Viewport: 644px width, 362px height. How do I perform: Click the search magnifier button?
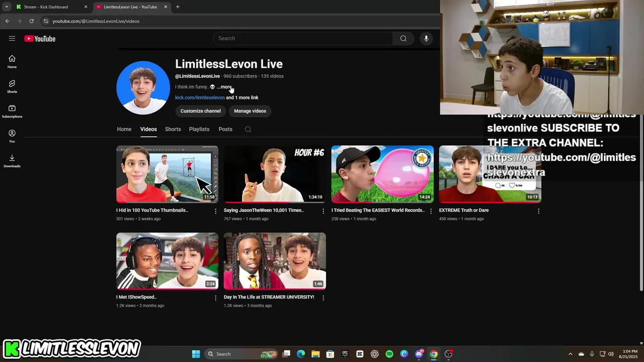404,39
